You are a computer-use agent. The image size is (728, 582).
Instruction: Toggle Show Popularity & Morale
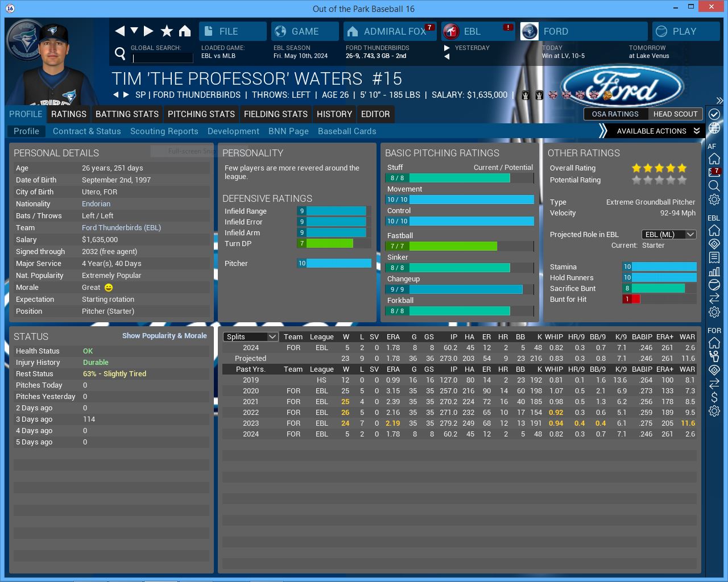click(x=164, y=336)
